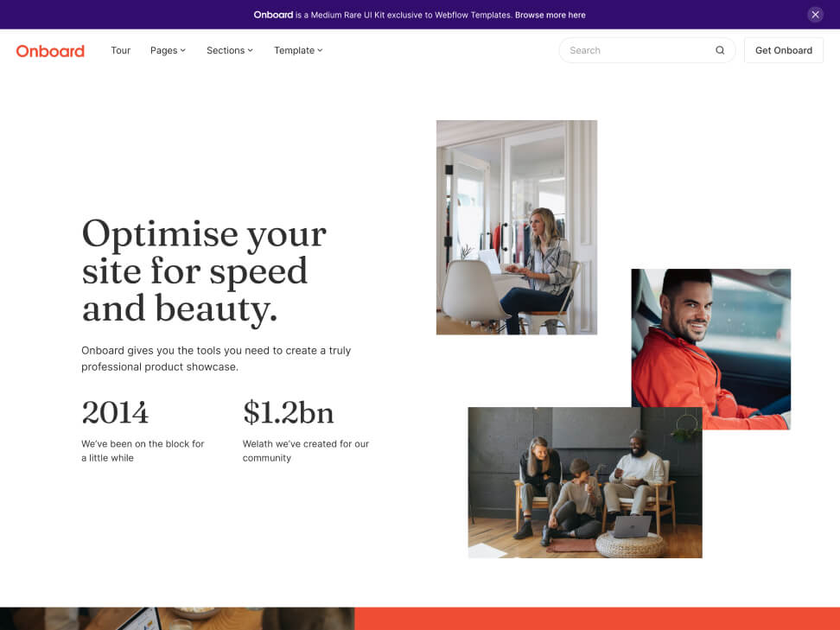Click 'Welath we've created' caption
840x630 pixels.
[x=305, y=450]
